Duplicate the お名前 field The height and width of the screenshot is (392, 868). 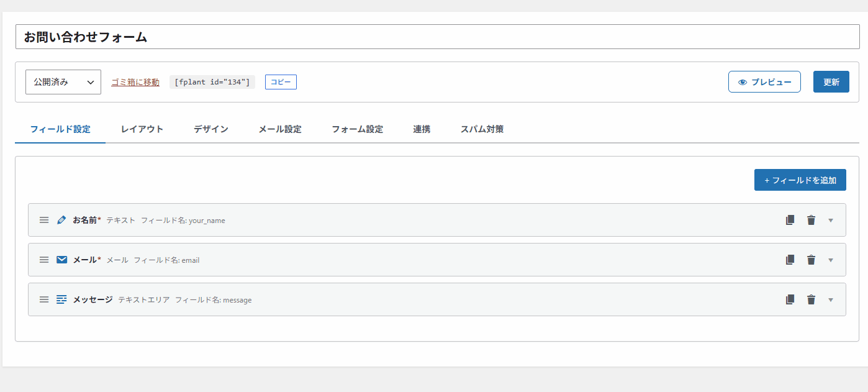790,220
